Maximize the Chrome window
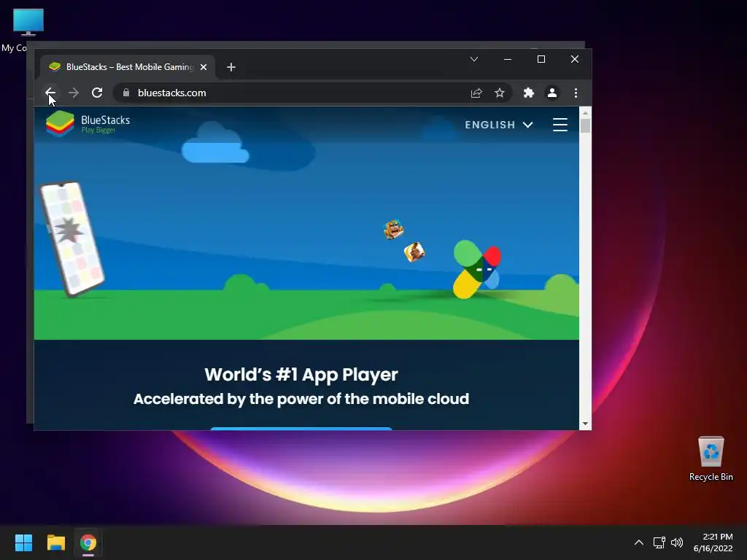 pos(541,59)
